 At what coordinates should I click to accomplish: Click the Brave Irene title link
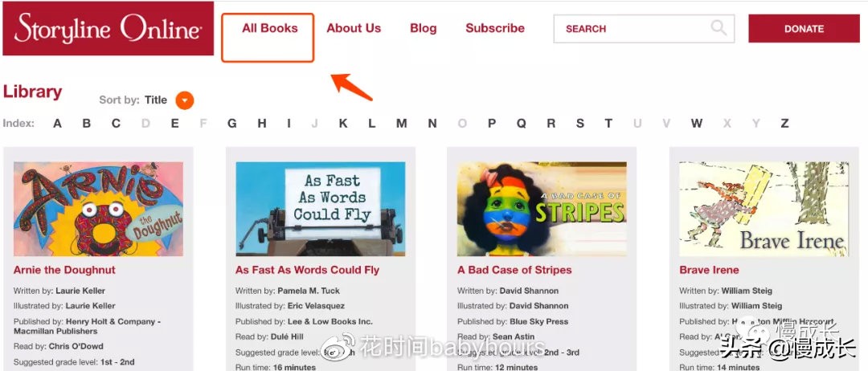[709, 270]
